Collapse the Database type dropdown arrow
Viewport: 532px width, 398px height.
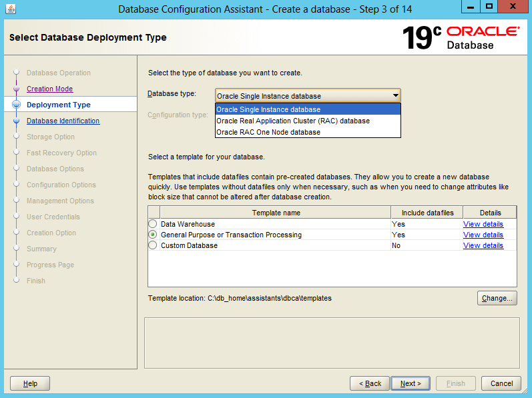click(395, 96)
